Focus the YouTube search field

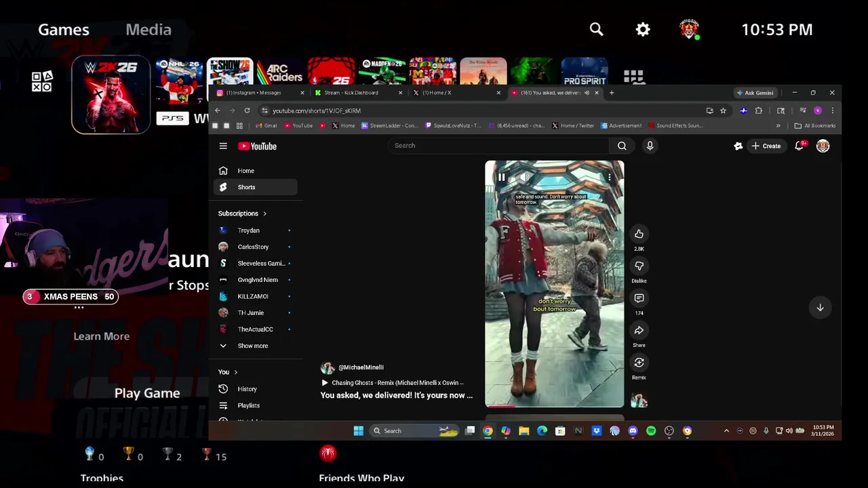(499, 146)
